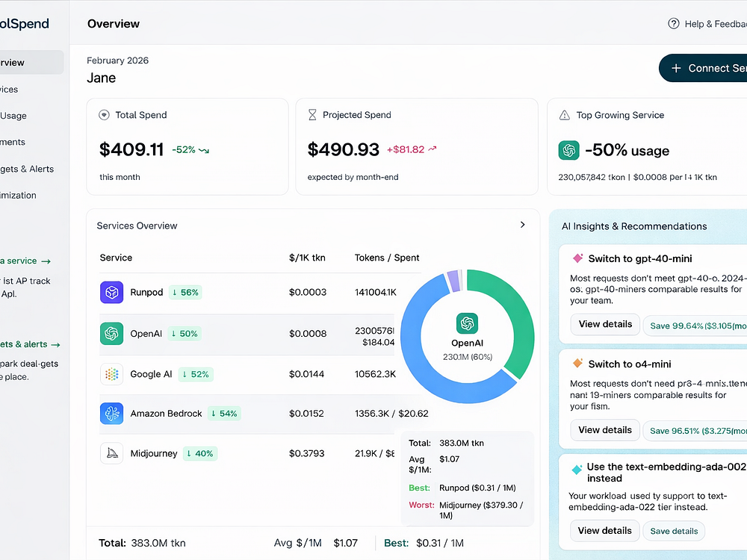Click the 'Service' column header
This screenshot has height=560, width=747.
(x=116, y=258)
